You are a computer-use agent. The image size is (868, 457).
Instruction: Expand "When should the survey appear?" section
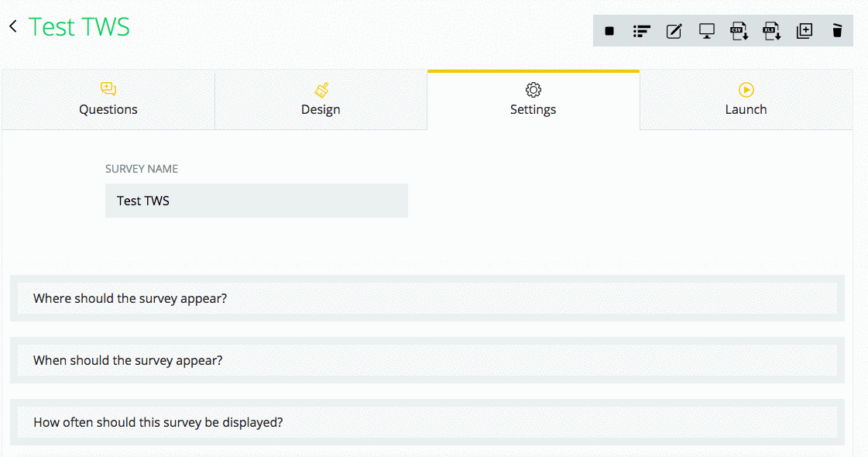(427, 360)
